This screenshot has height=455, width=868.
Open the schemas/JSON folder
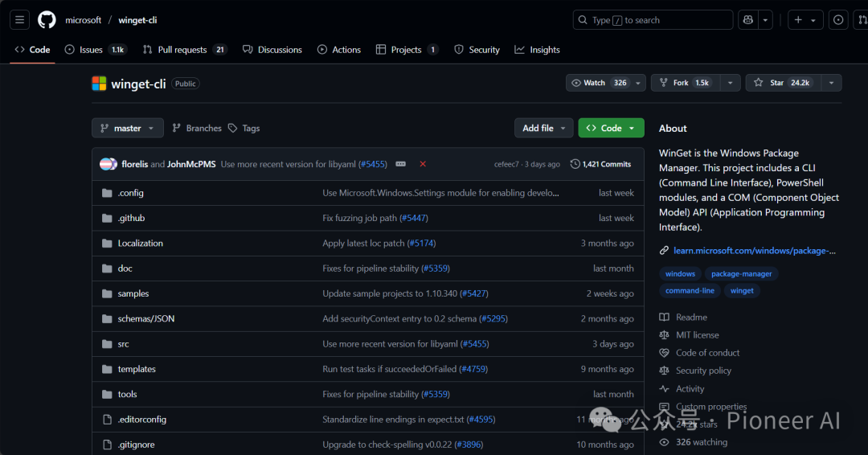146,319
